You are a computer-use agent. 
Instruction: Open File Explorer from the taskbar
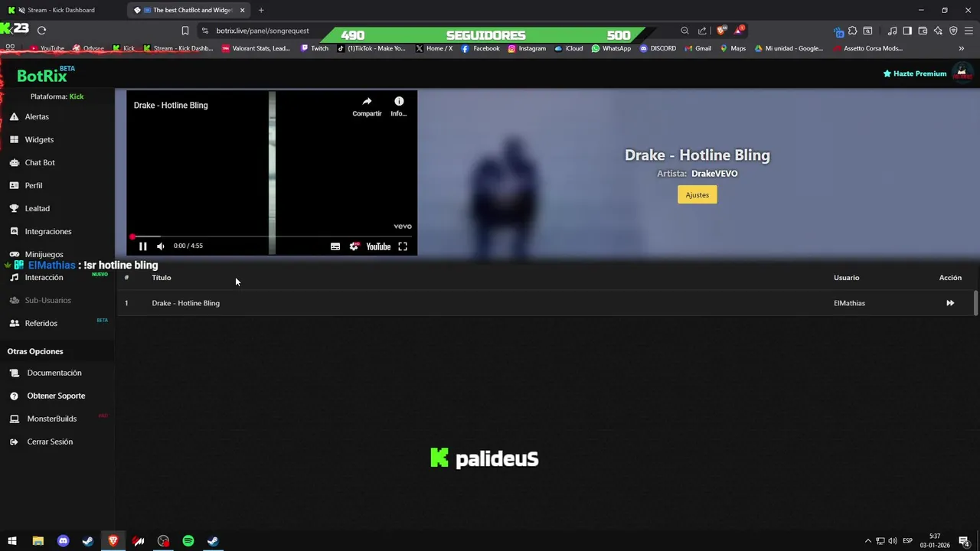pyautogui.click(x=38, y=541)
